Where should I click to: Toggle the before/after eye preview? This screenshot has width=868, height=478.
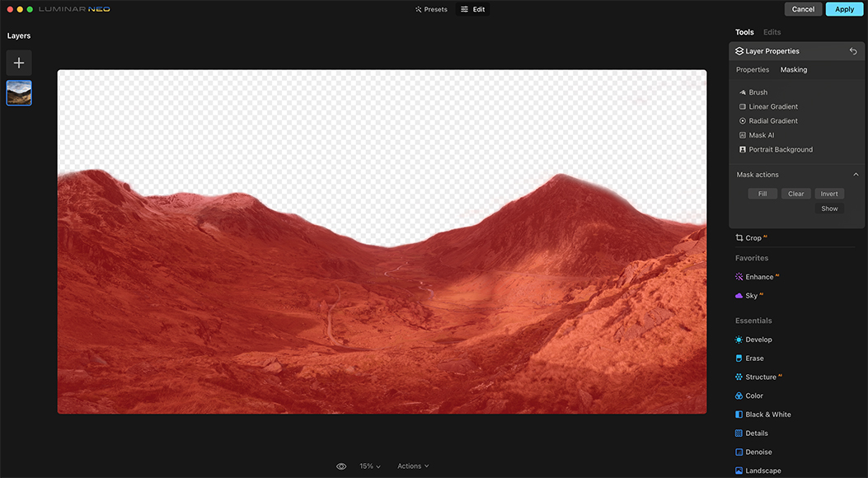(x=341, y=466)
